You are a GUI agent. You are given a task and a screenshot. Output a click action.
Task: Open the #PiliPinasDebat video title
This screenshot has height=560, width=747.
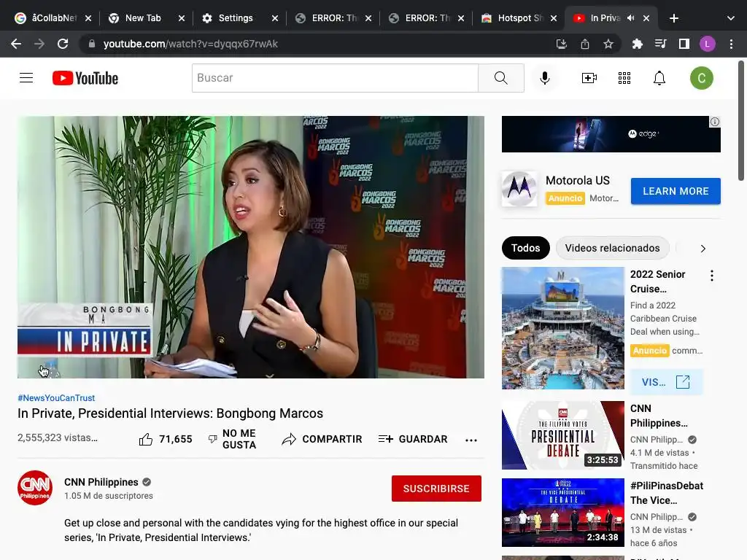[x=667, y=493]
